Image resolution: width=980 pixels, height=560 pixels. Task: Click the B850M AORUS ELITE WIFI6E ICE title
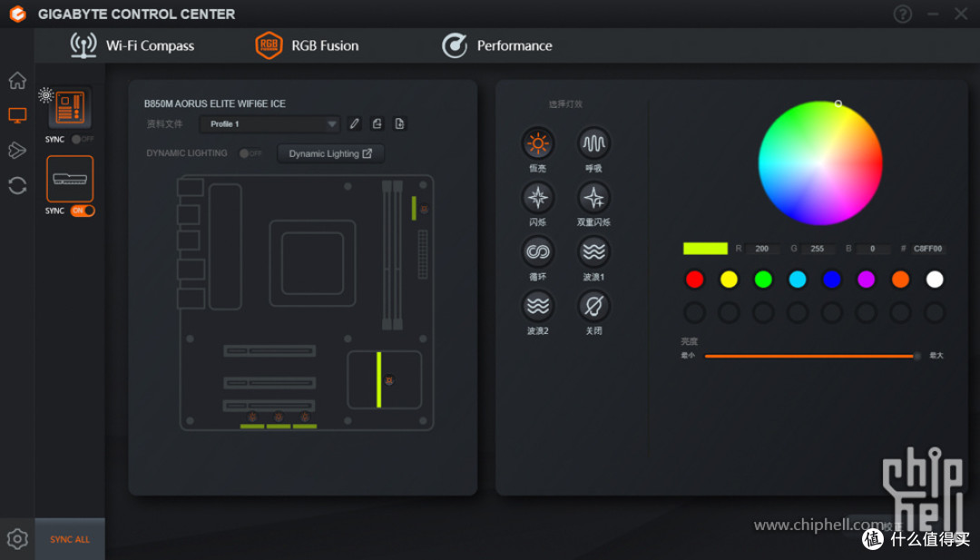[215, 103]
